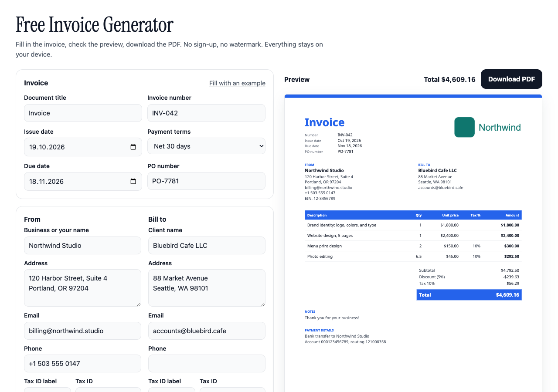This screenshot has height=392, width=558.
Task: Click the 'Photo editing' line item
Action: (413, 257)
